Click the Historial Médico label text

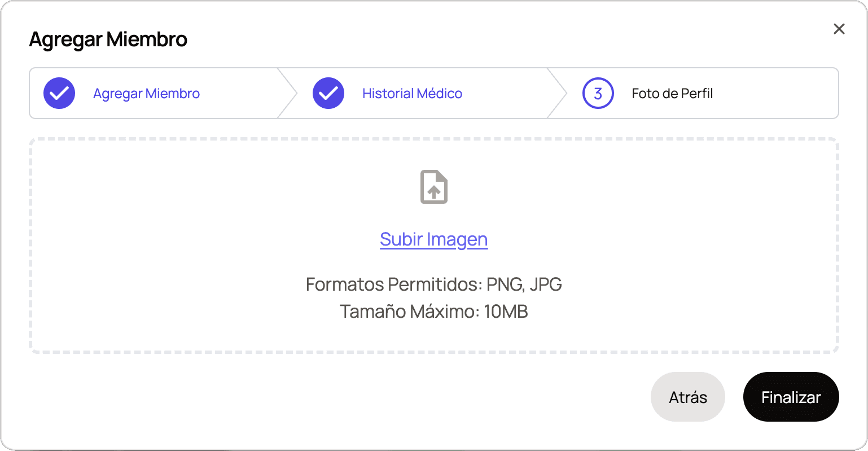tap(413, 93)
